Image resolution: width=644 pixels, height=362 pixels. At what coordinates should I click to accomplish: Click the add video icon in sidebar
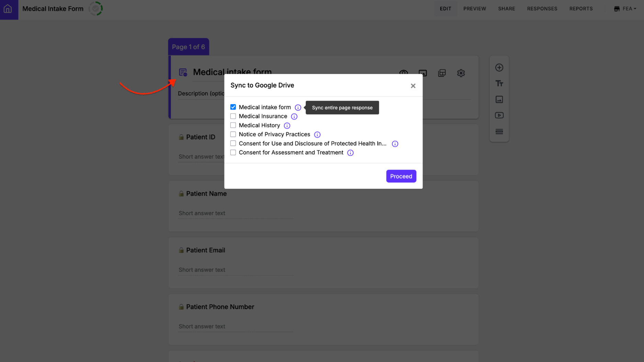[x=499, y=115]
